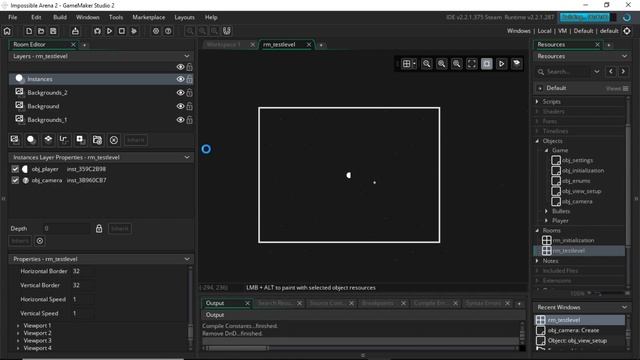Expand the Notes resource folder
The image size is (640, 360).
[x=537, y=260]
